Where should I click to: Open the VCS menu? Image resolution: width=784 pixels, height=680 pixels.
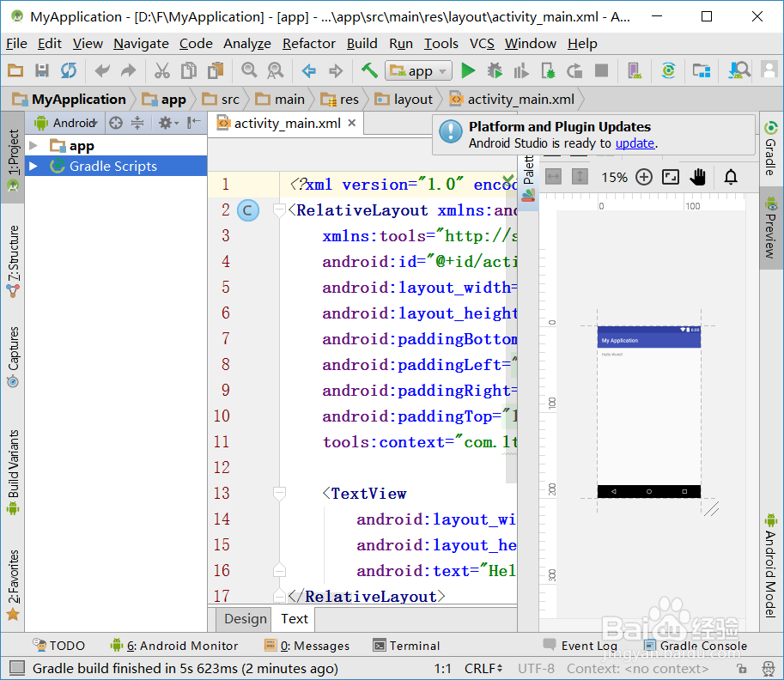tap(482, 44)
